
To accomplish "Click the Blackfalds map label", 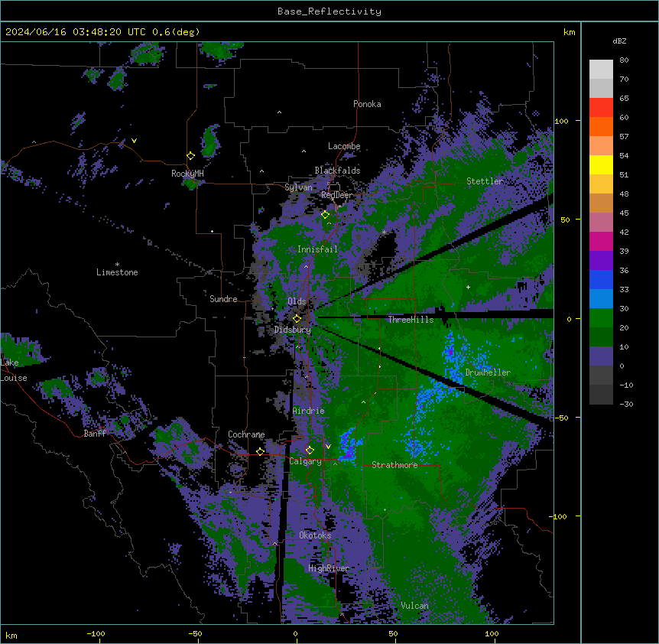I will coord(337,171).
